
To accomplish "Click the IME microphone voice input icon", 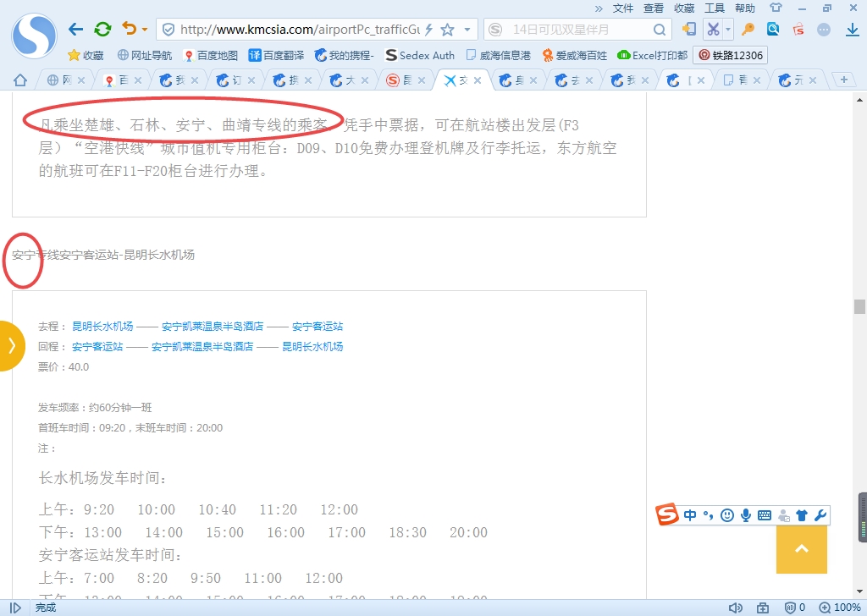I will [x=746, y=515].
